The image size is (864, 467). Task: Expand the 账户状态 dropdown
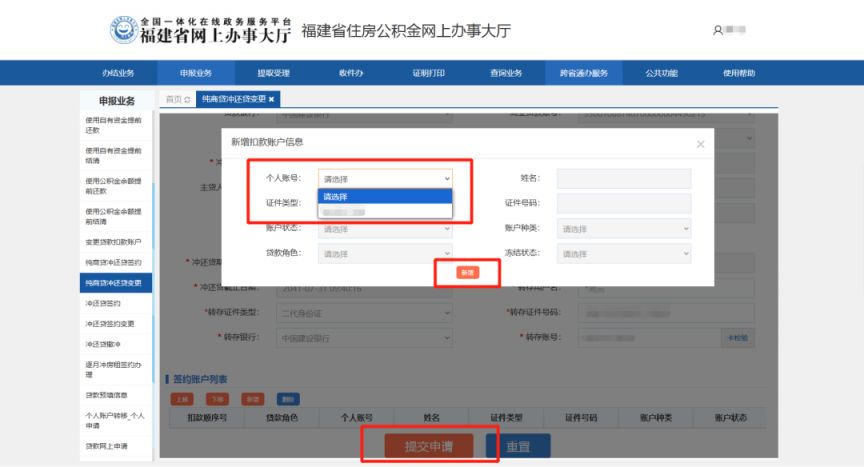(385, 229)
